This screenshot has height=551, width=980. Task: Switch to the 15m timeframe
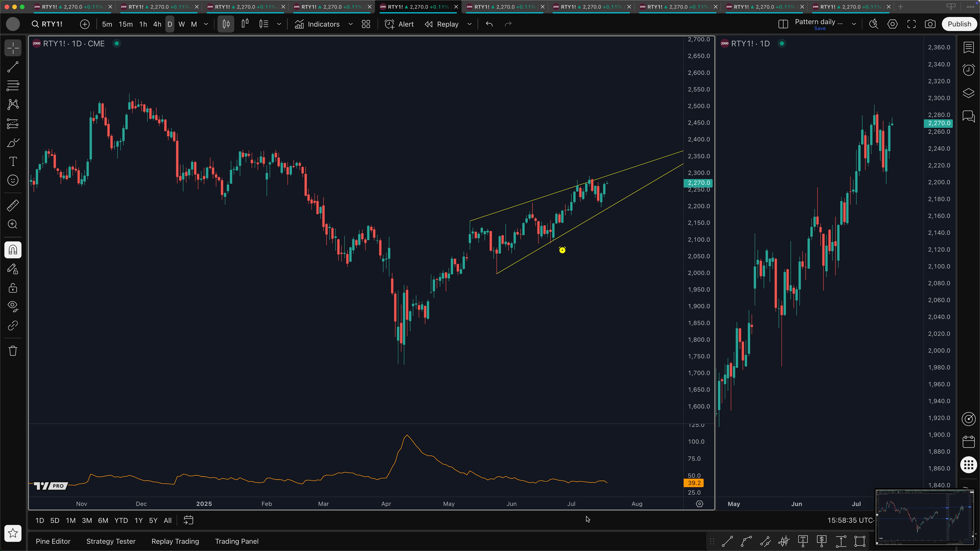pos(126,24)
